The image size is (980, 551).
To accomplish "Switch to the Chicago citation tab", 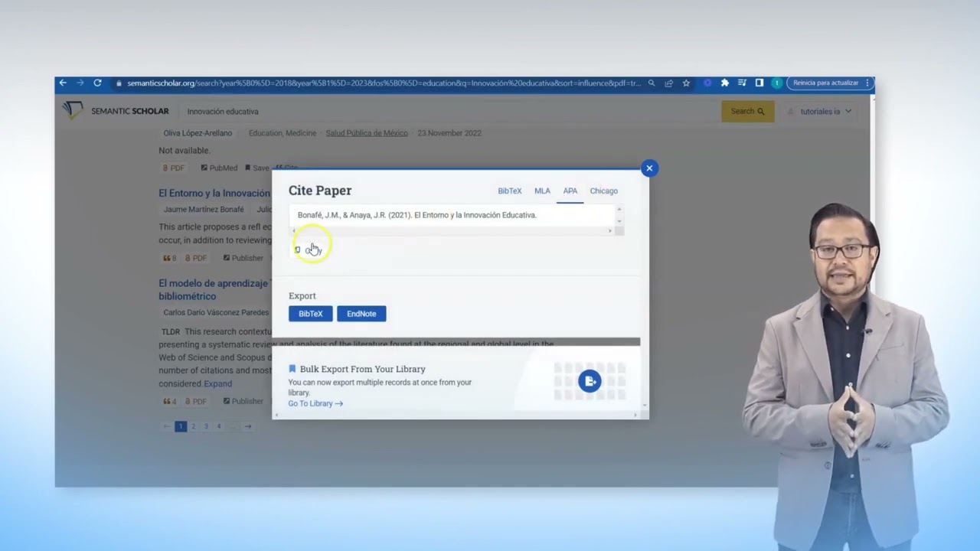I will coord(604,191).
